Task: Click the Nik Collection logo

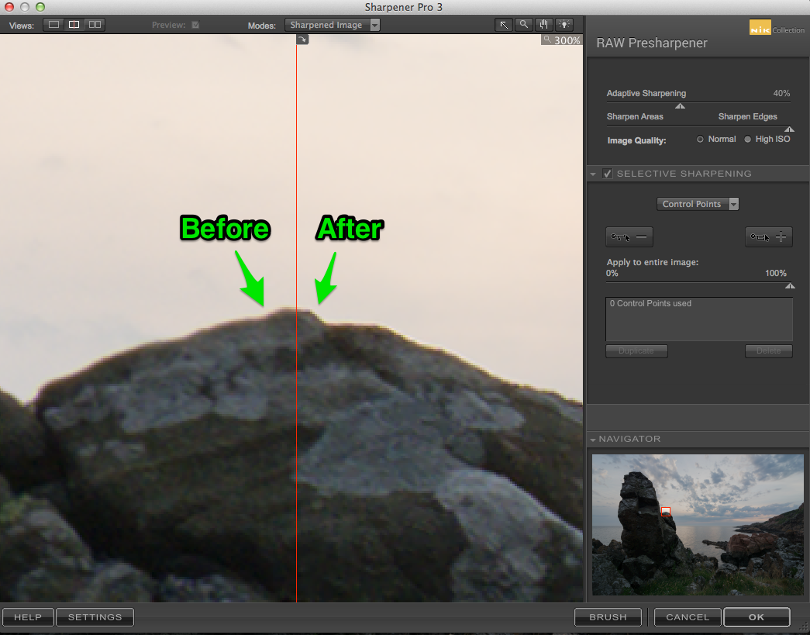Action: click(776, 28)
